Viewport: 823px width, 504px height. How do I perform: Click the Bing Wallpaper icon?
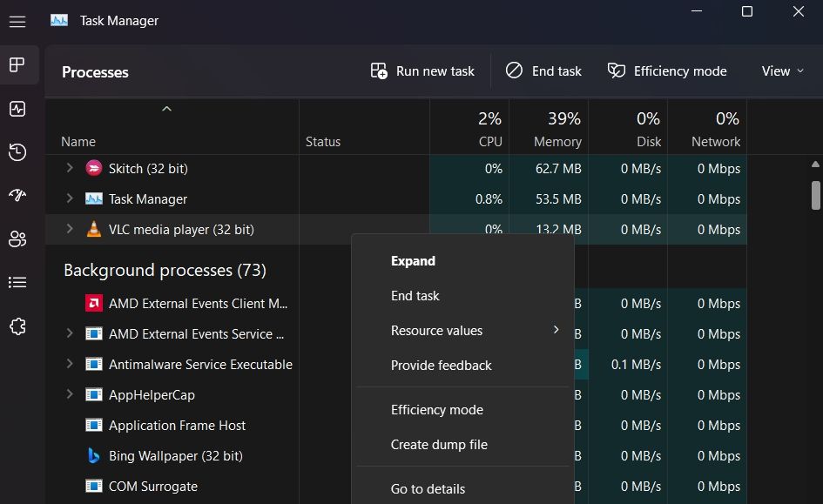94,456
